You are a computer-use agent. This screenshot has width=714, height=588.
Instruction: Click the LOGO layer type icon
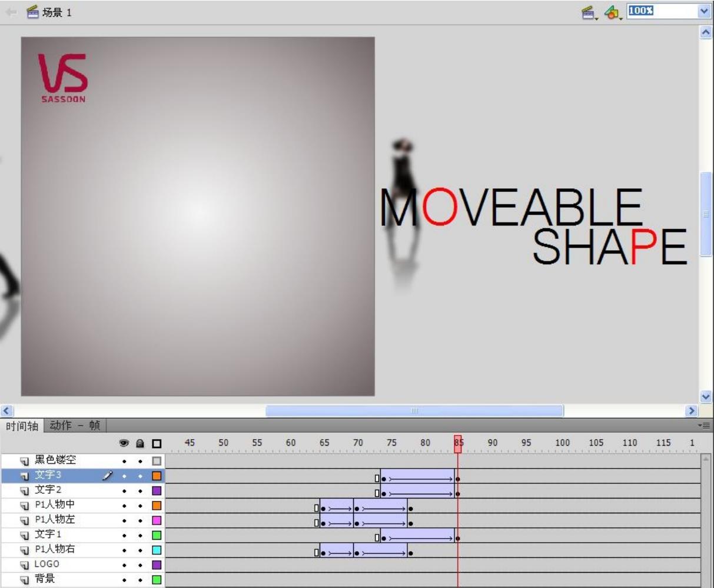[x=25, y=565]
